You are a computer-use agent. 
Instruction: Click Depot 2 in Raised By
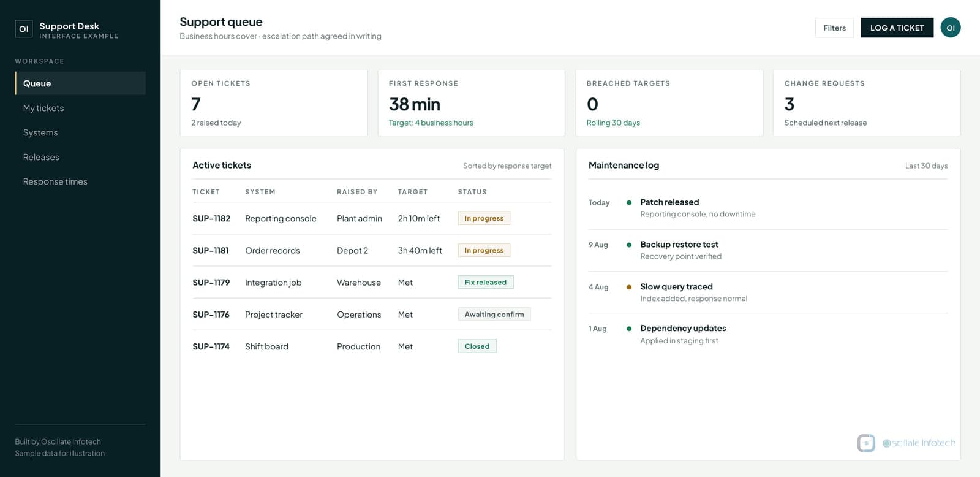click(352, 250)
